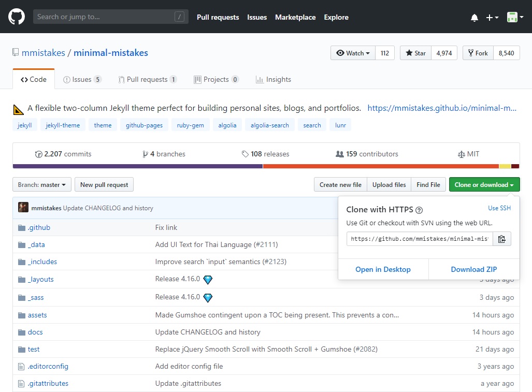Open GitHub notifications bell
The width and height of the screenshot is (532, 392).
click(x=474, y=17)
